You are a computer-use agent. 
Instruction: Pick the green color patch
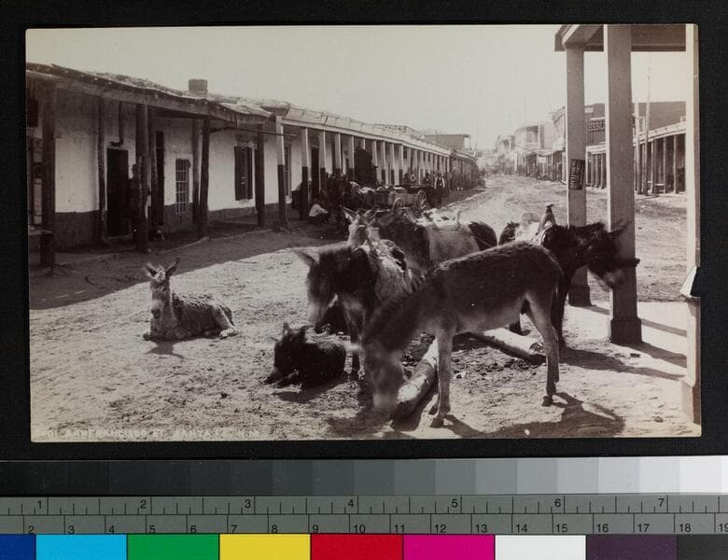coord(173,547)
